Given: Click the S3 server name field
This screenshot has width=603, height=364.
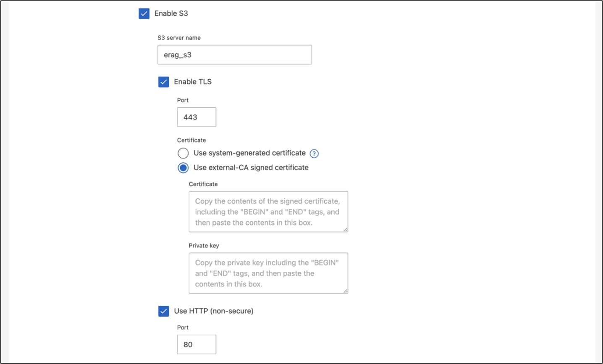Looking at the screenshot, I should coord(234,55).
